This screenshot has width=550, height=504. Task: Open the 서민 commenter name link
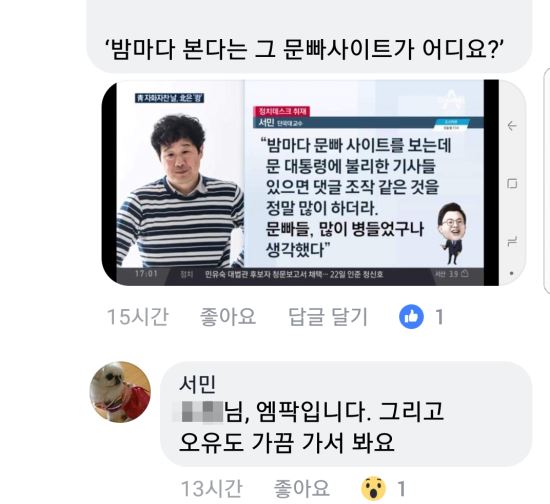tap(197, 383)
